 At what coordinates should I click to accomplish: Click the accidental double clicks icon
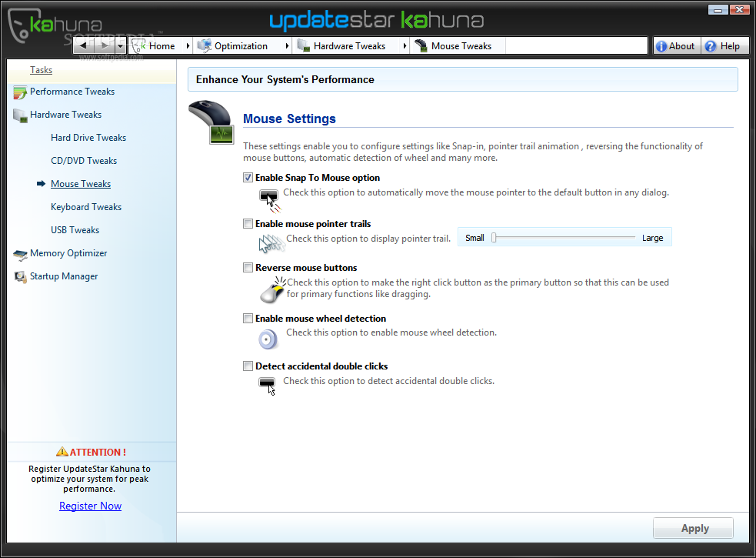pos(268,386)
